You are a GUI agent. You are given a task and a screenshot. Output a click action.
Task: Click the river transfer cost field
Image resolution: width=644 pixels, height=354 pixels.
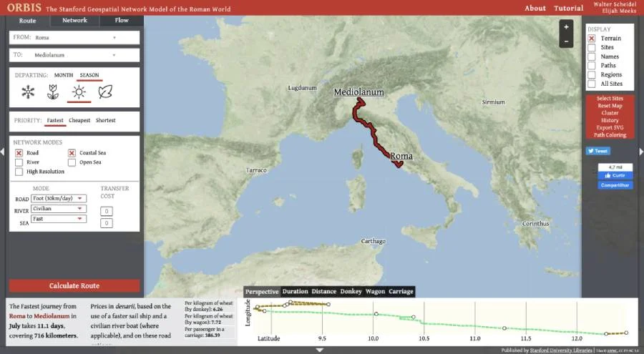click(x=106, y=211)
